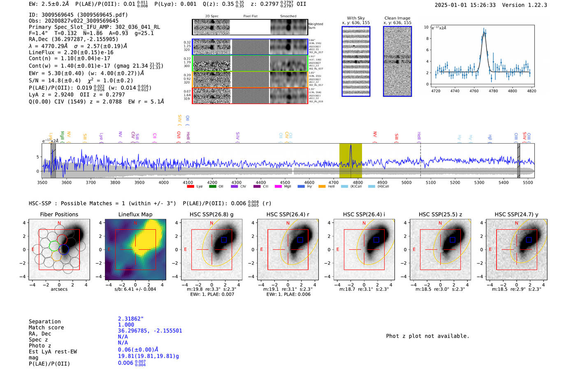Click the Match score value 1.000

[126, 325]
